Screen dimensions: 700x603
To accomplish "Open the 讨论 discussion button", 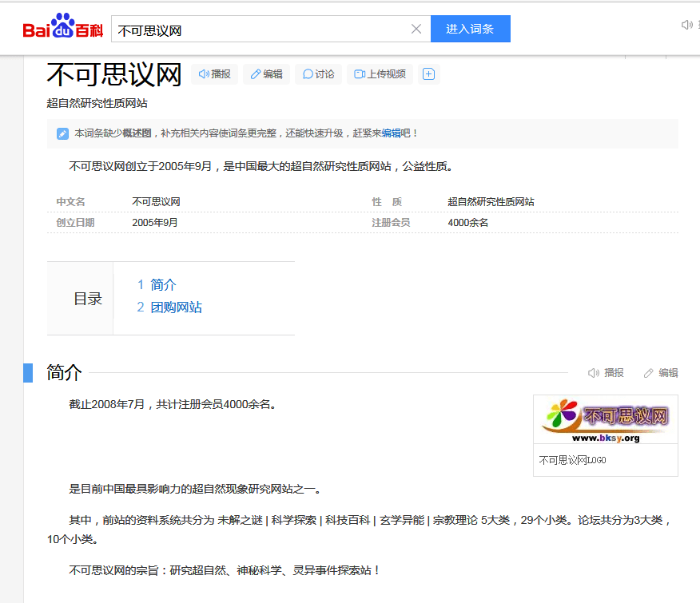I will click(318, 74).
